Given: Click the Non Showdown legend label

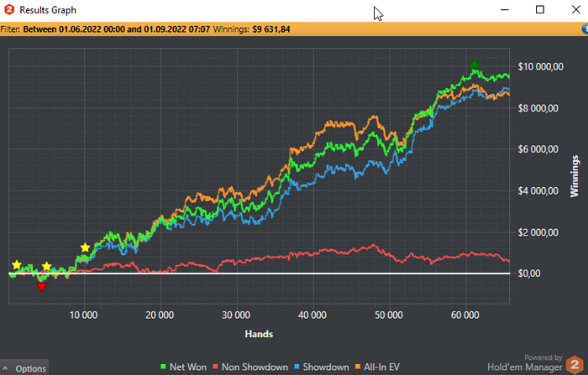Looking at the screenshot, I should pyautogui.click(x=255, y=367).
